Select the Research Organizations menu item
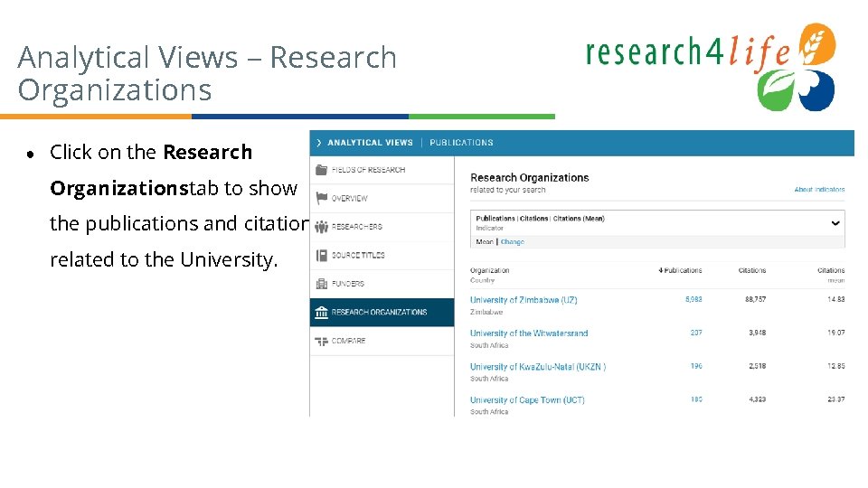Screen dimensions: 868x488 (x=382, y=313)
